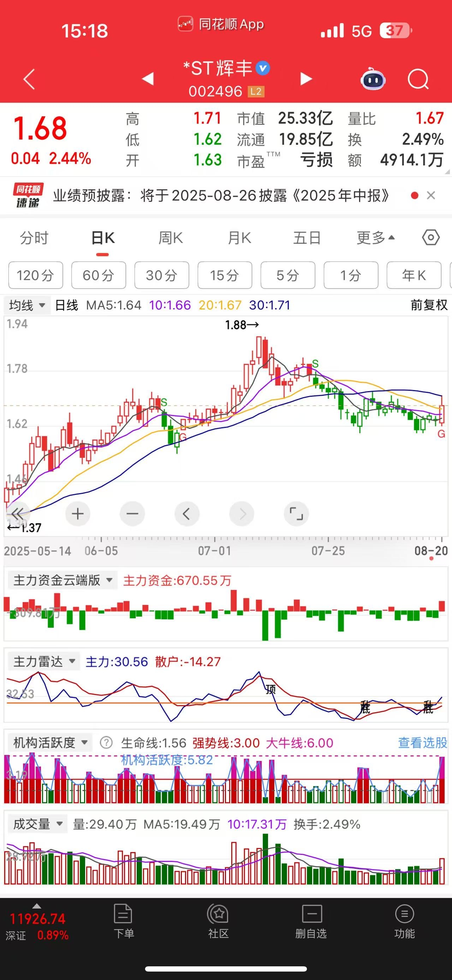The image size is (452, 980).
Task: Open the 均线 indicator dropdown
Action: coord(28,305)
